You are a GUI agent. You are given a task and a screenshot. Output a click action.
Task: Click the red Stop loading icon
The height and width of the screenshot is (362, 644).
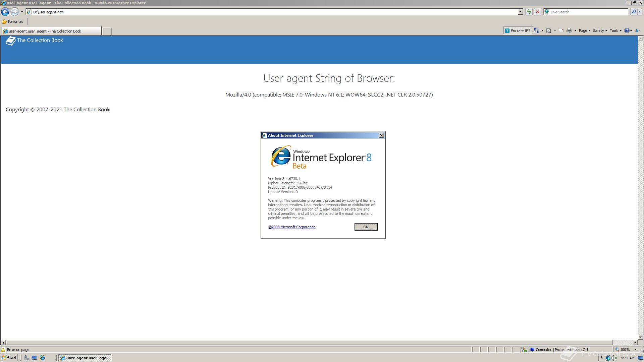coord(537,12)
